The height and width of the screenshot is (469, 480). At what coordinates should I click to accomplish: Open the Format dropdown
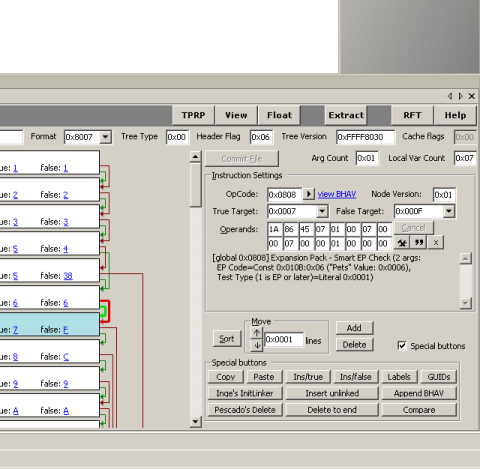pos(106,137)
